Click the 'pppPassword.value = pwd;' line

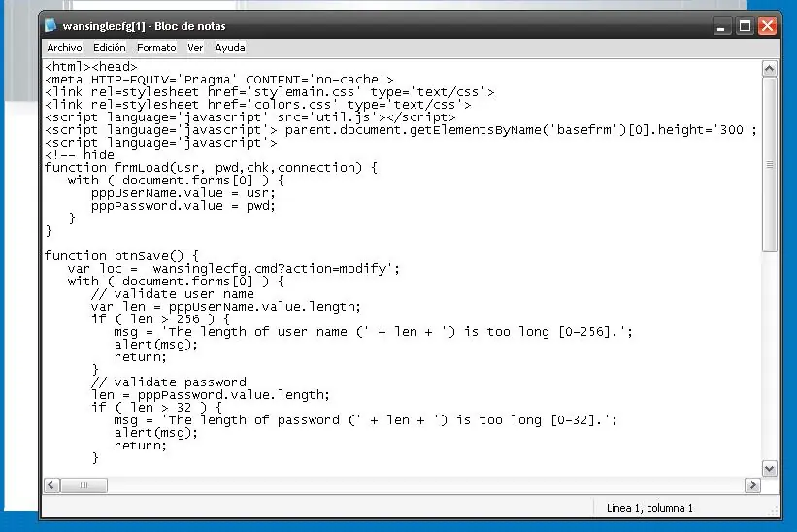click(x=183, y=206)
